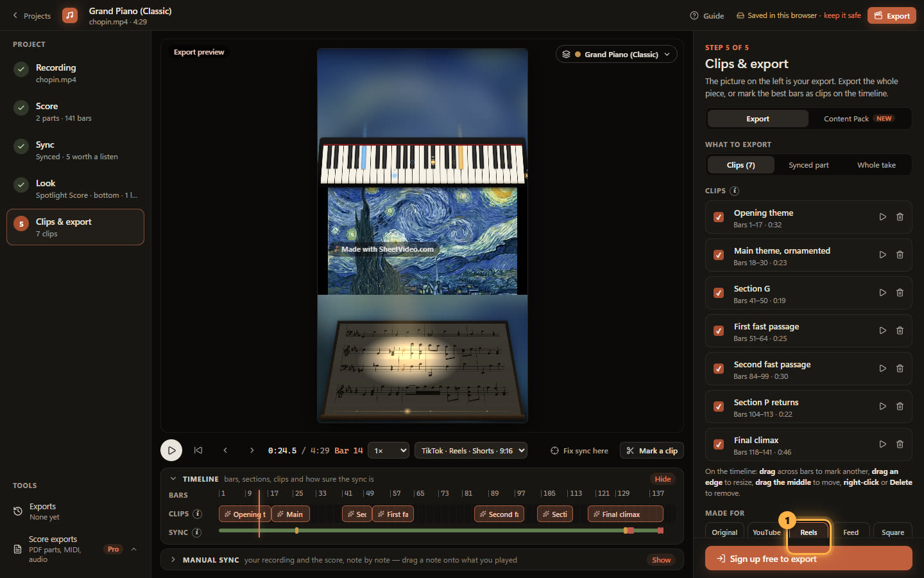924x578 pixels.
Task: Play the main preview video
Action: pos(171,450)
